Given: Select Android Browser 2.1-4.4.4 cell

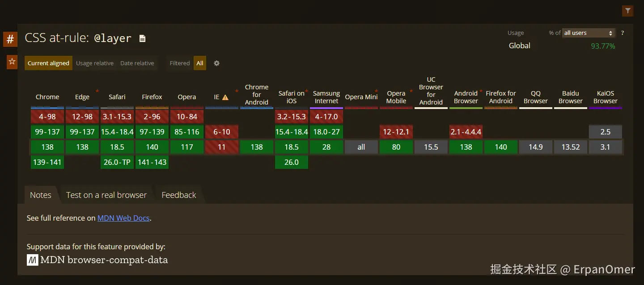Looking at the screenshot, I should (466, 132).
